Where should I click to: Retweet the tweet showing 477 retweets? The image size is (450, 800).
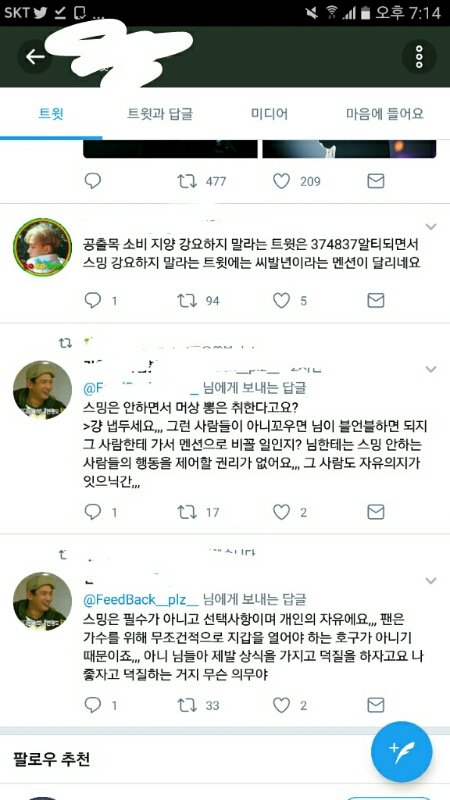pos(187,181)
